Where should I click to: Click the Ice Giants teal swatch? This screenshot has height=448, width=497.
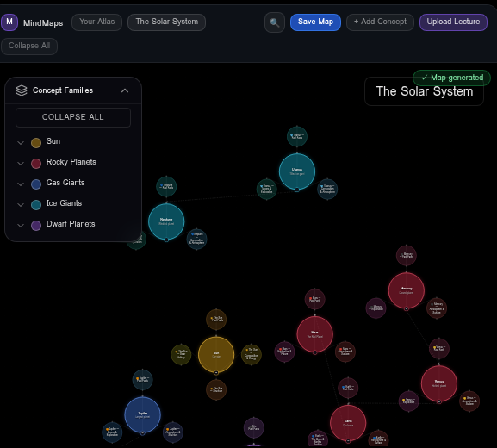pyautogui.click(x=36, y=205)
